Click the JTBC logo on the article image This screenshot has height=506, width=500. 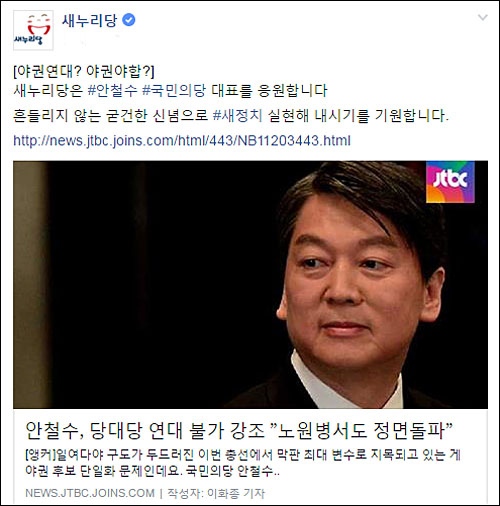tap(450, 182)
